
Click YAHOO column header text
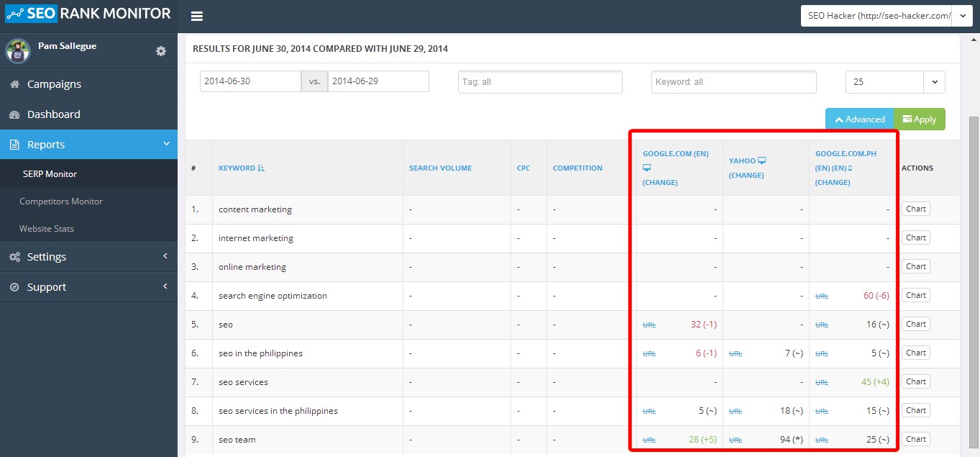coord(742,160)
